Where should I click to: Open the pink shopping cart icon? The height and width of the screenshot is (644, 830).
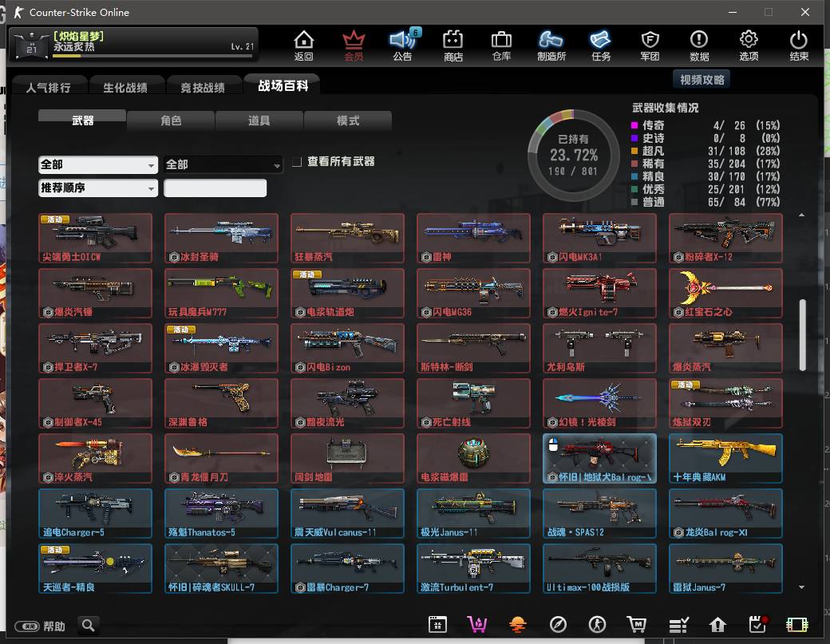point(477,625)
